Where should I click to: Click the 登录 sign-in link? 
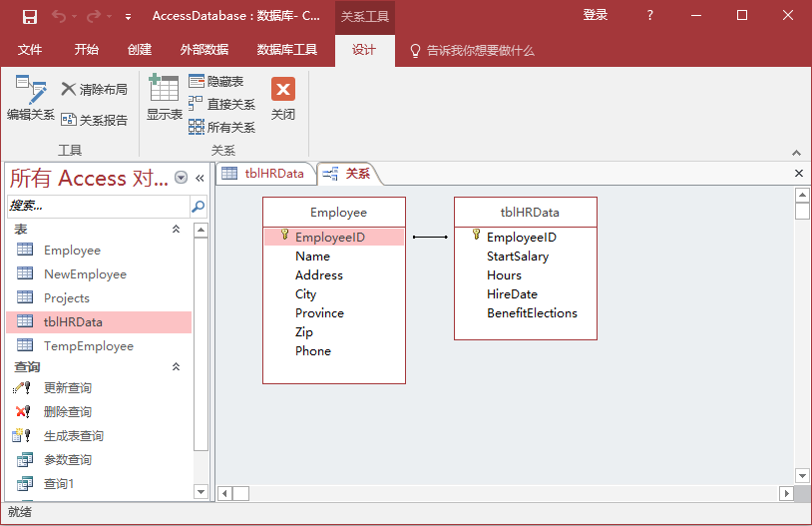pos(596,16)
